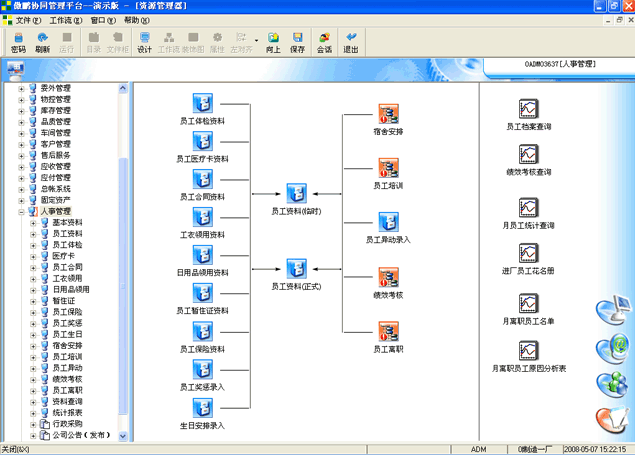Select 员工培训 in the navigation tree
Viewport: 635px width, 455px height.
pyautogui.click(x=67, y=356)
